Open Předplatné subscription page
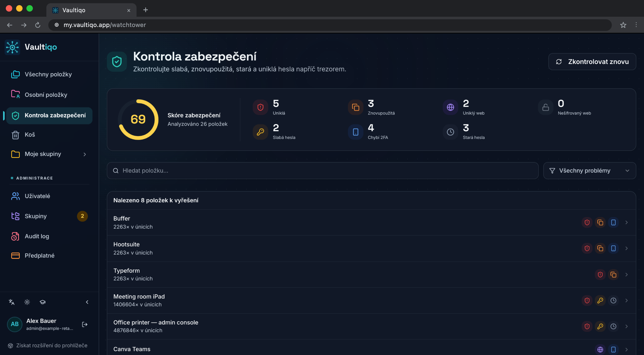This screenshot has height=355, width=644. point(49,256)
